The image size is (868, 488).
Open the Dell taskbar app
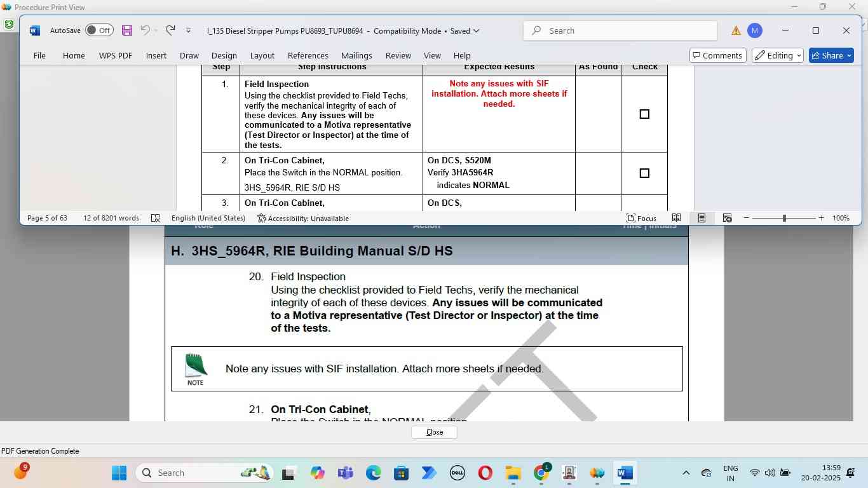(457, 473)
